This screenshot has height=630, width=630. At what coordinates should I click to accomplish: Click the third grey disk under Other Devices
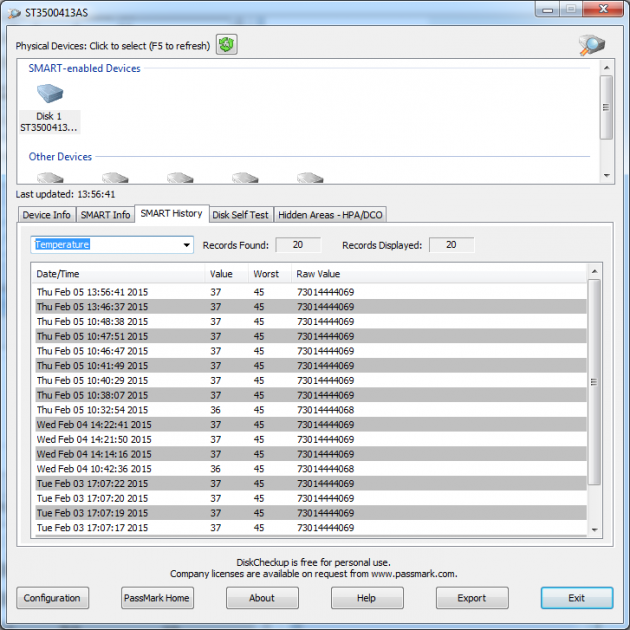pos(180,178)
